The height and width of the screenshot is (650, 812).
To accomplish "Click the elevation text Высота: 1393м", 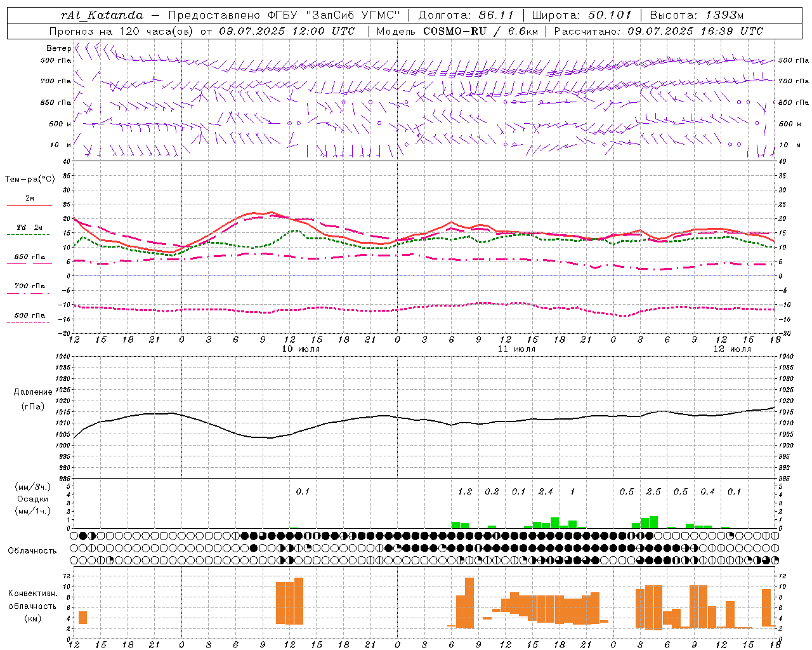I will coord(697,15).
